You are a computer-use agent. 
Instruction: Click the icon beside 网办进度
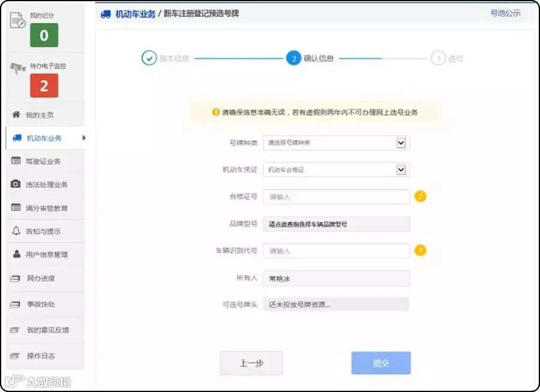point(15,279)
